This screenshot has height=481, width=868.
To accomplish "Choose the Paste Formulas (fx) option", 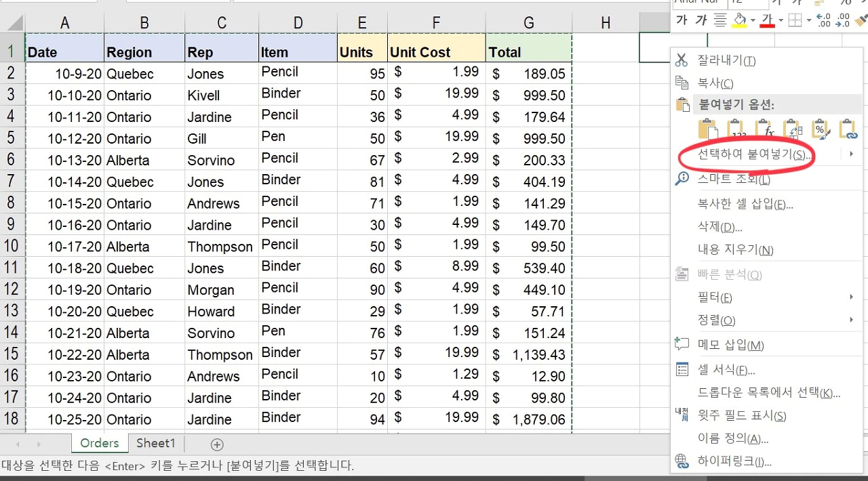I will click(x=765, y=129).
